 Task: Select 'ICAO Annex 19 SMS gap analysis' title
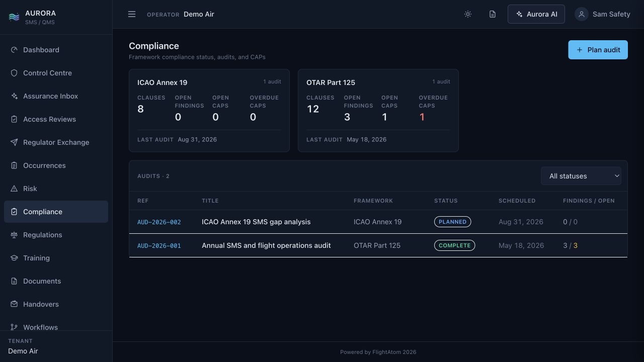[x=256, y=222]
